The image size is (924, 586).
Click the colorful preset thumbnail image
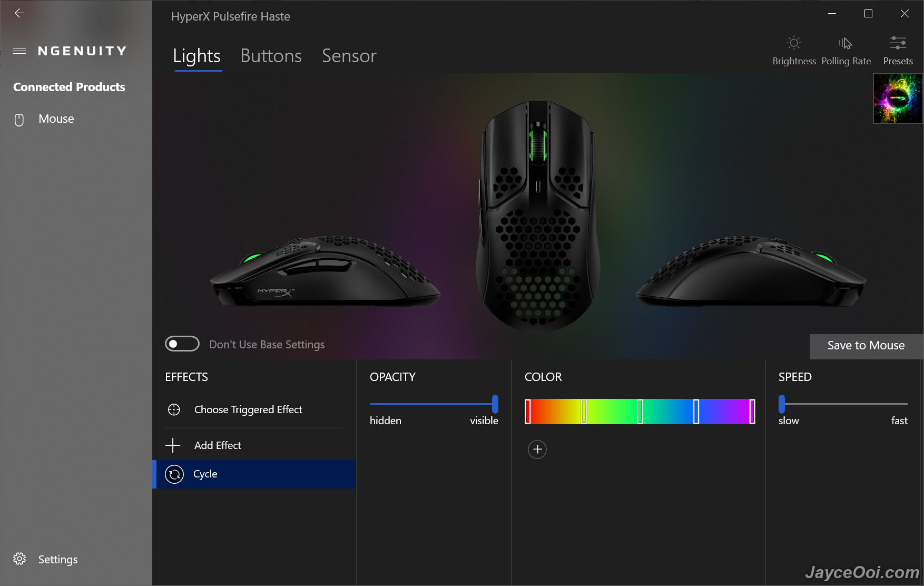click(898, 99)
